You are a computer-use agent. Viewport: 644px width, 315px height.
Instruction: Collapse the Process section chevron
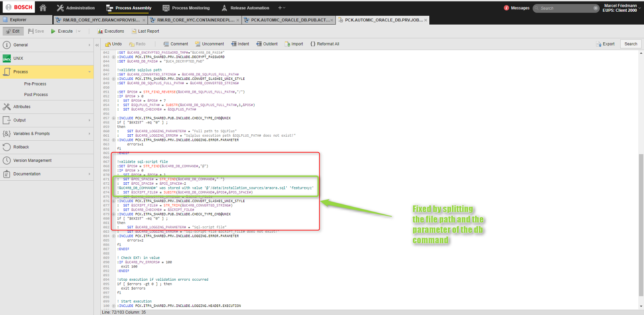pos(89,72)
